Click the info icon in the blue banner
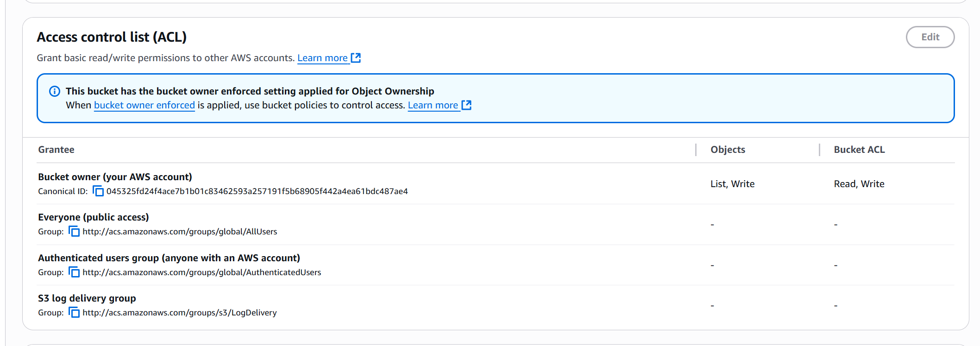 (x=55, y=91)
